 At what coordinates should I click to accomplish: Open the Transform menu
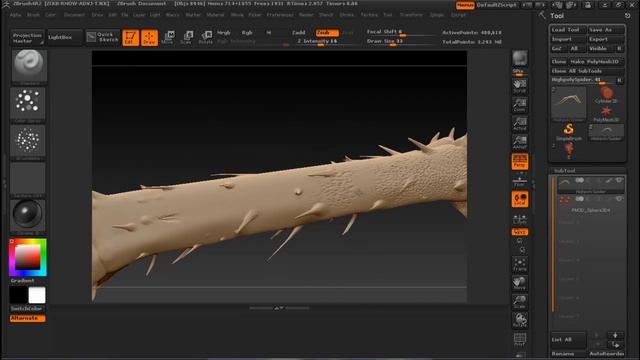point(411,15)
